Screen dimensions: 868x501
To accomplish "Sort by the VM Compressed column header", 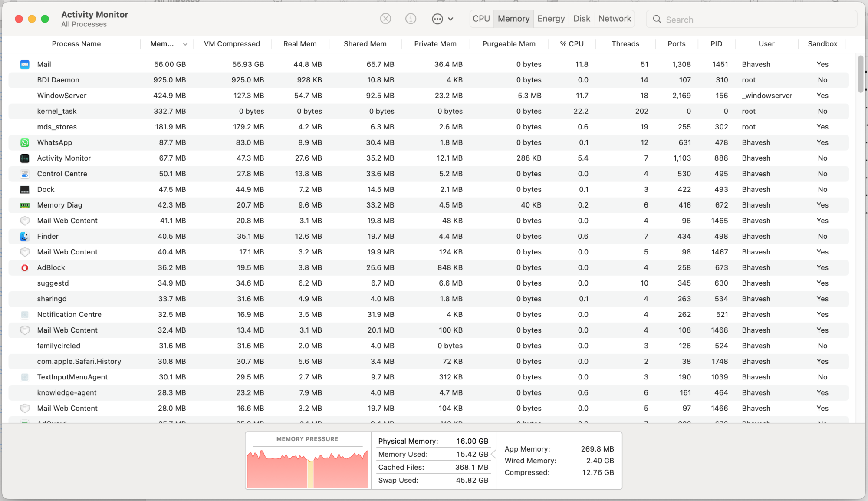I will pyautogui.click(x=232, y=44).
